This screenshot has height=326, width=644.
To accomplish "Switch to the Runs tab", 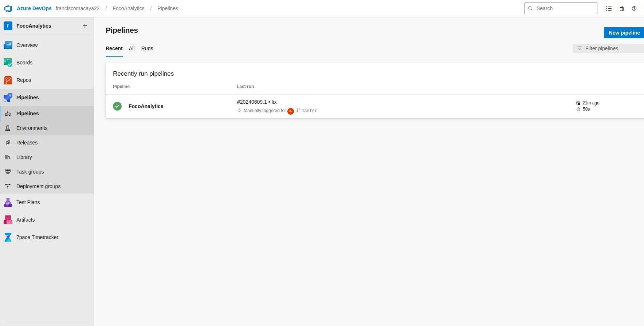I will tap(147, 48).
